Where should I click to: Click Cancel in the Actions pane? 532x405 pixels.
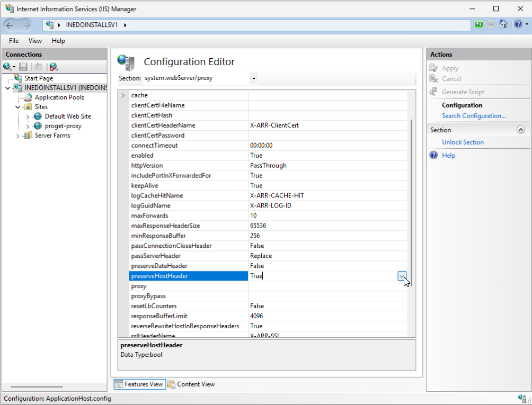click(451, 79)
